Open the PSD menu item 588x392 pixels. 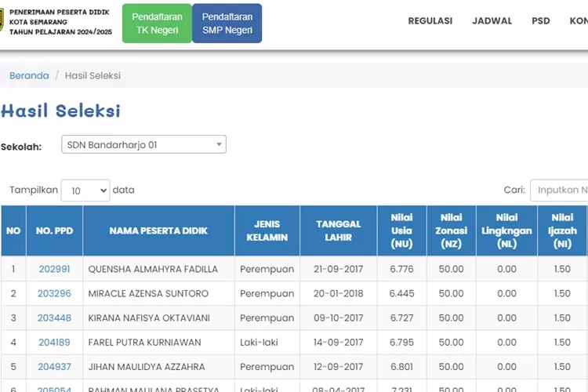(x=541, y=21)
